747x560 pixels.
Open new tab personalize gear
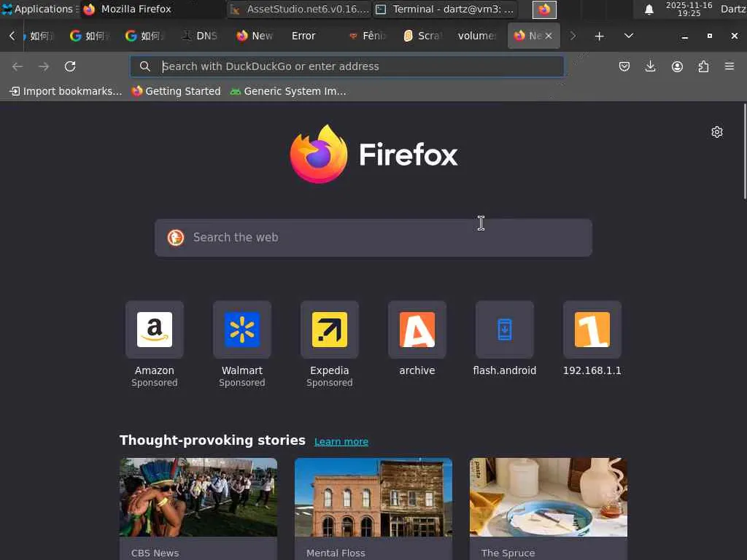(717, 132)
